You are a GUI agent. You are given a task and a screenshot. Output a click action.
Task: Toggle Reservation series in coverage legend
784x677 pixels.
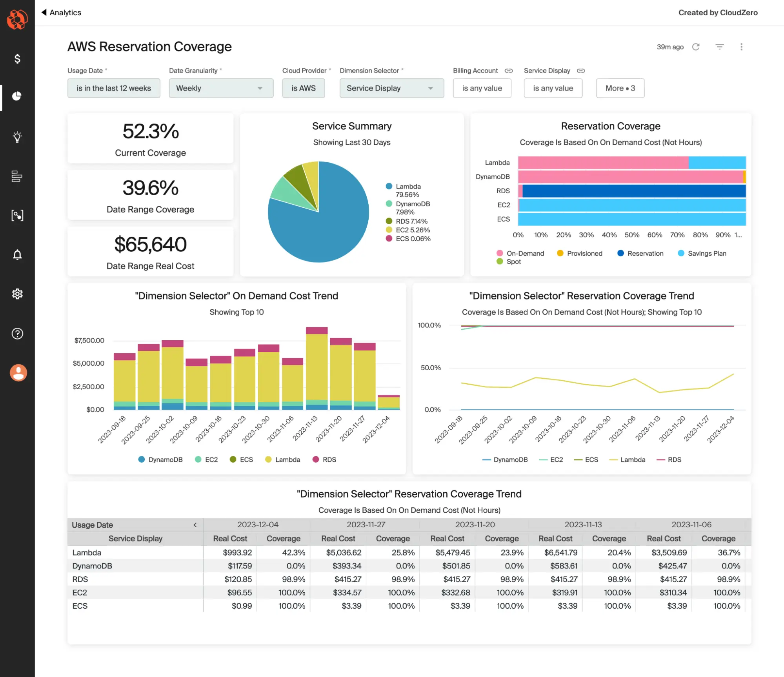[x=640, y=253]
